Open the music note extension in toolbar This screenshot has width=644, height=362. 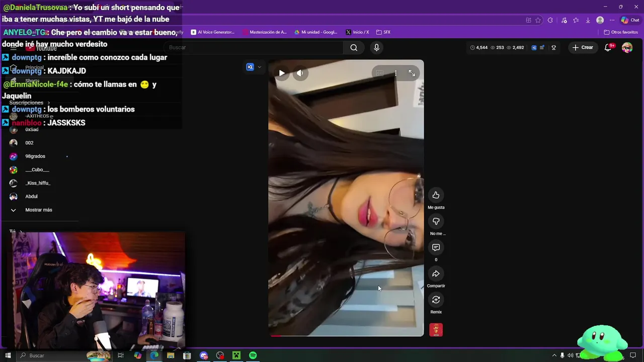click(564, 20)
